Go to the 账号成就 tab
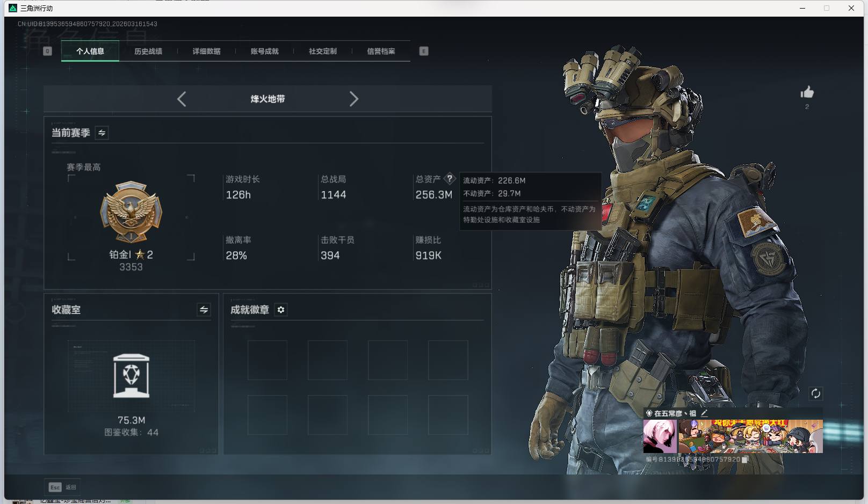 (x=265, y=51)
